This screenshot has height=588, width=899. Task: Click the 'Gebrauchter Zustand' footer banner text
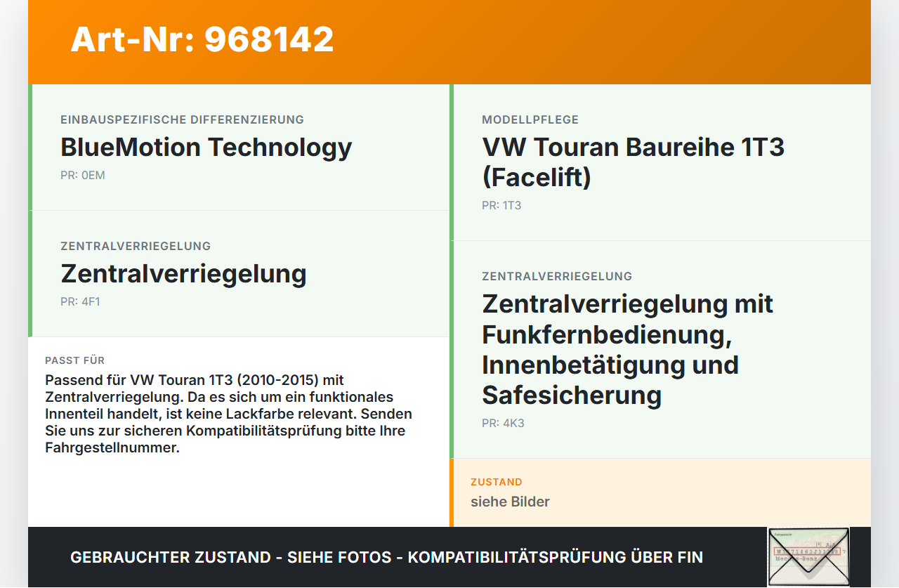click(x=386, y=557)
